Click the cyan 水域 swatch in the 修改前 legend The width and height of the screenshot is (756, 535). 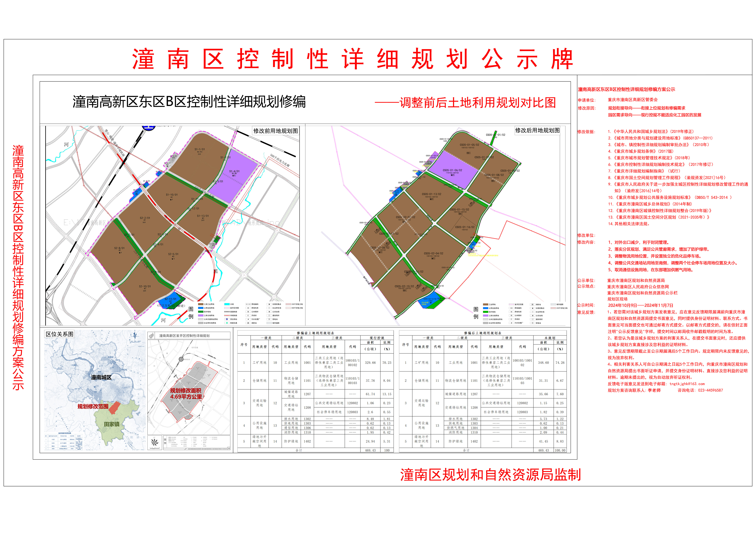coord(227,304)
